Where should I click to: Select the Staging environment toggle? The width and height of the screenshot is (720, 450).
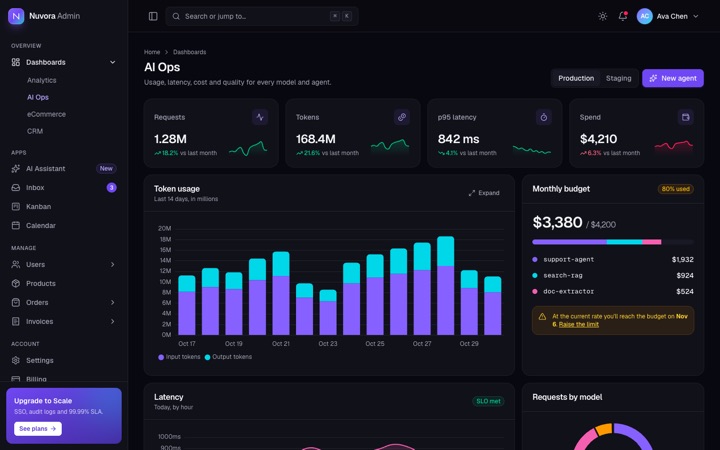click(x=619, y=78)
